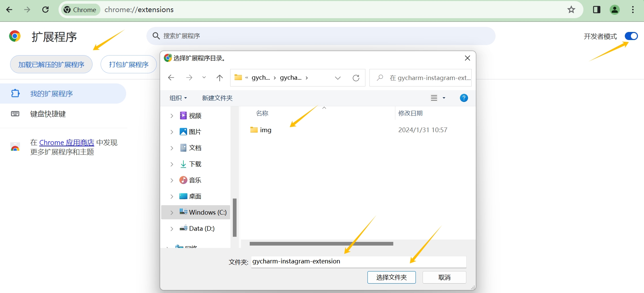This screenshot has height=293, width=644.
Task: Open the Chrome profile avatar
Action: [615, 10]
